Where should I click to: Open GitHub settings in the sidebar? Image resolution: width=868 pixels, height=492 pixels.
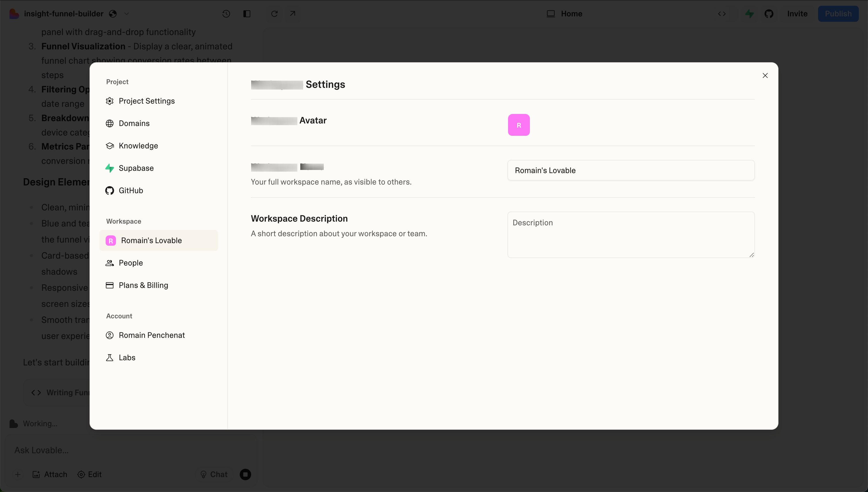158,191
